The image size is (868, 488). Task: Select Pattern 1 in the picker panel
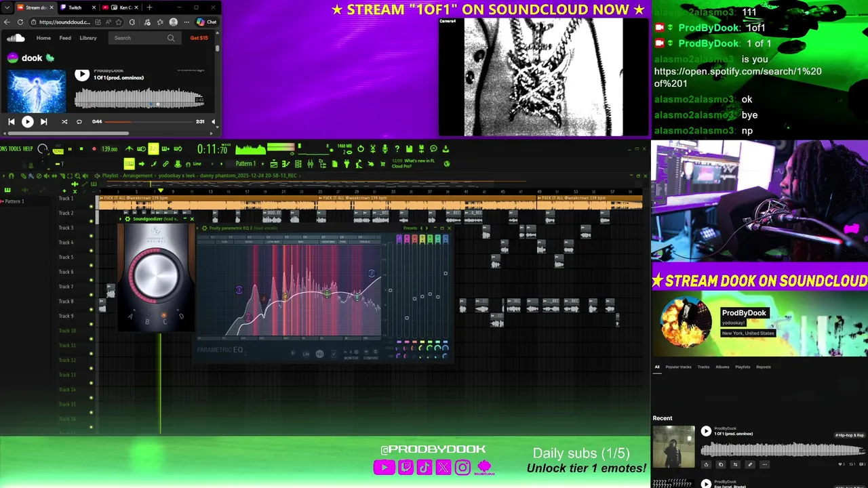tap(14, 201)
